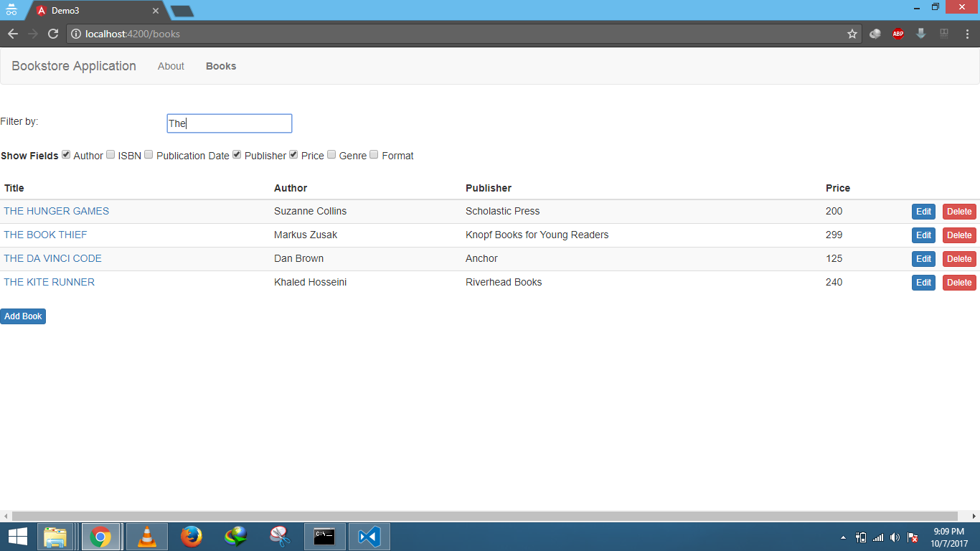The image size is (980, 551).
Task: View site information icon beside localhost URL
Action: pos(76,34)
